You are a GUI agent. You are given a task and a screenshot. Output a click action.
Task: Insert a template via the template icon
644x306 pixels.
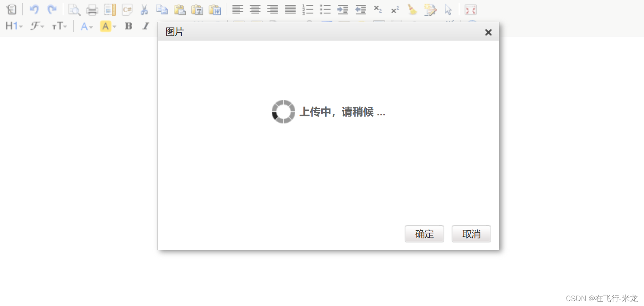(110, 9)
